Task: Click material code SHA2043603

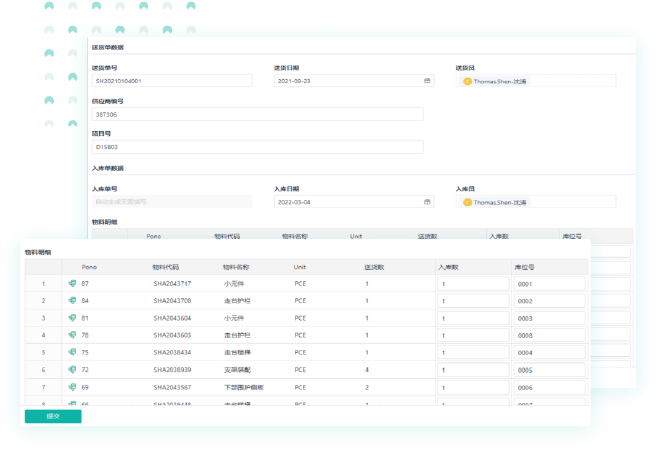Action: tap(172, 335)
